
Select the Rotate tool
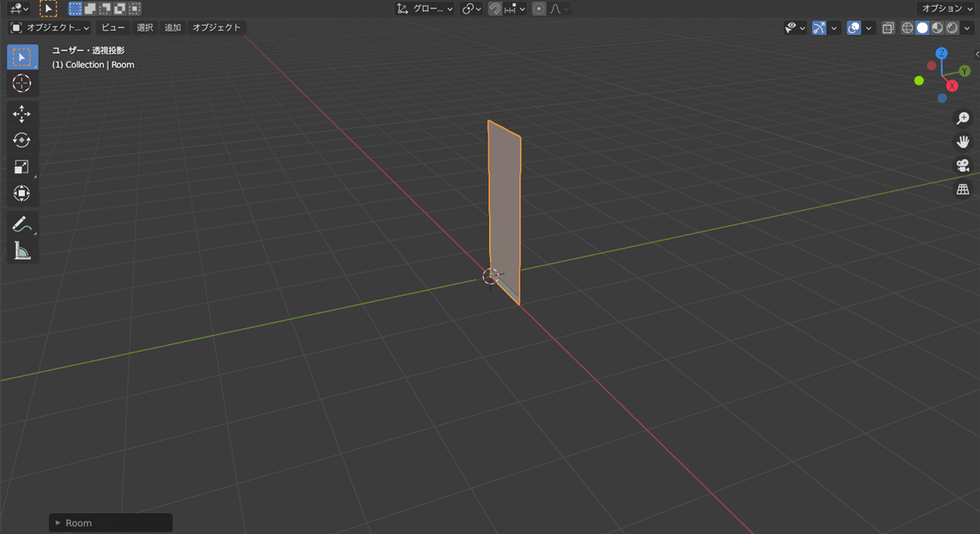pyautogui.click(x=22, y=140)
